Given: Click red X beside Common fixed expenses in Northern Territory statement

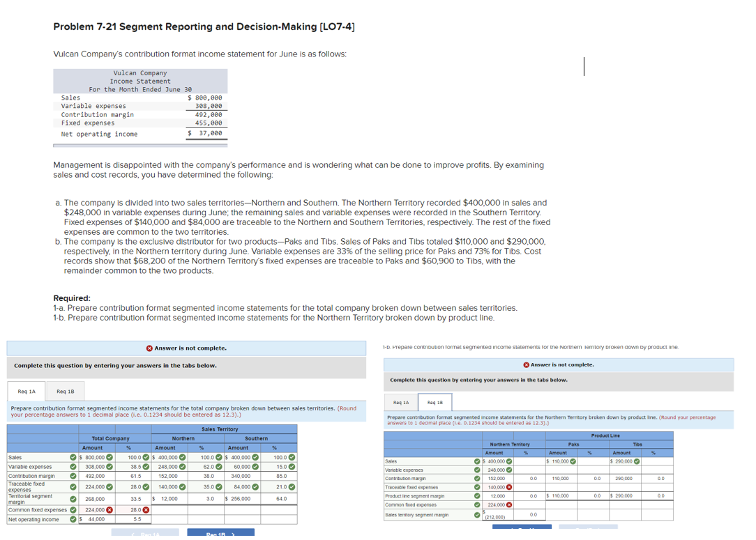Looking at the screenshot, I should tap(508, 504).
